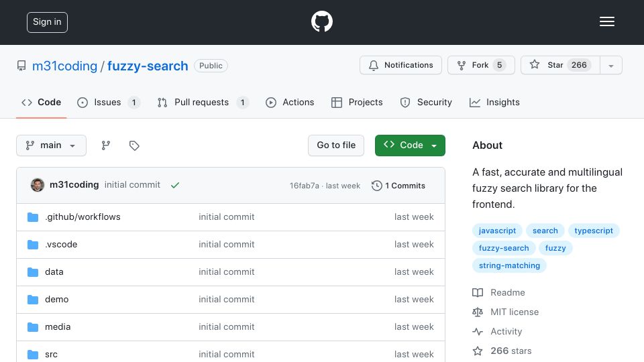
Task: Open the src folder
Action: point(52,354)
